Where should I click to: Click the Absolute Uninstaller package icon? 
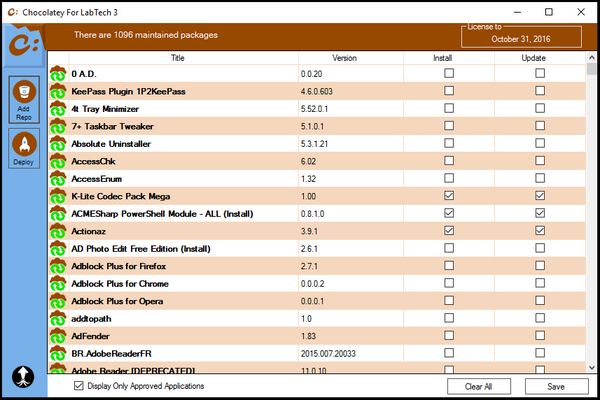[x=58, y=144]
